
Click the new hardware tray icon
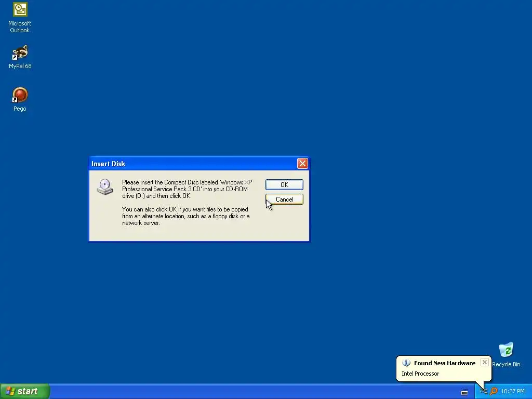click(x=484, y=391)
